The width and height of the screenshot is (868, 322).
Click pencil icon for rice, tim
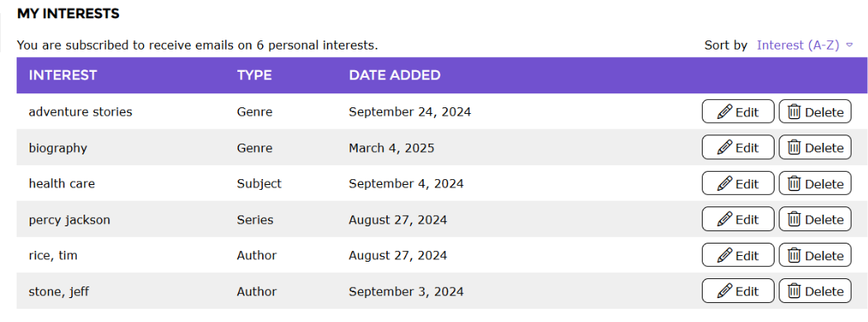click(725, 255)
